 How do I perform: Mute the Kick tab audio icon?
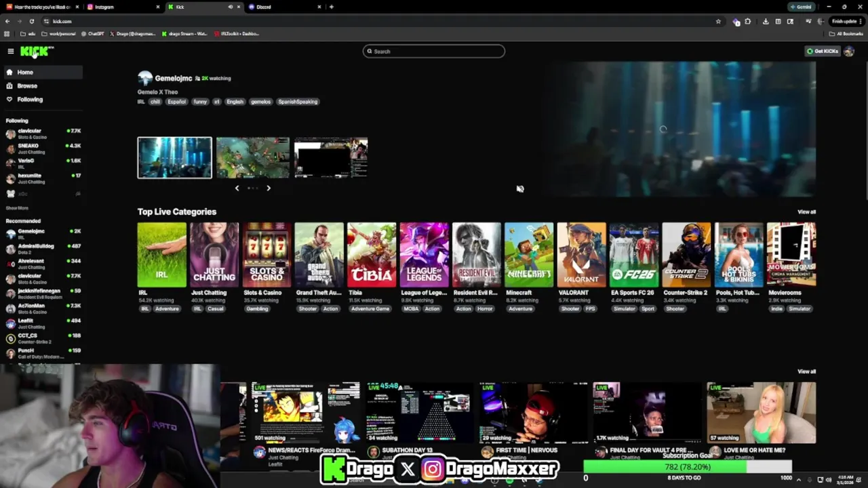pyautogui.click(x=230, y=7)
